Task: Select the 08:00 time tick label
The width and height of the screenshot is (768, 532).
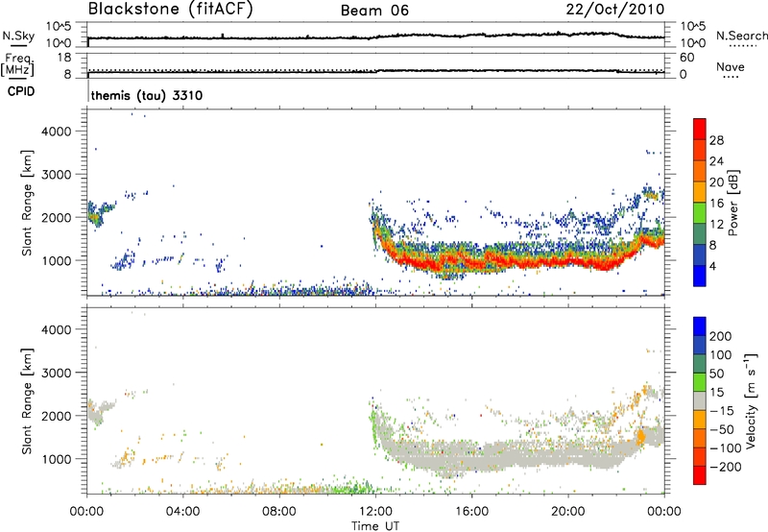Action: 279,512
